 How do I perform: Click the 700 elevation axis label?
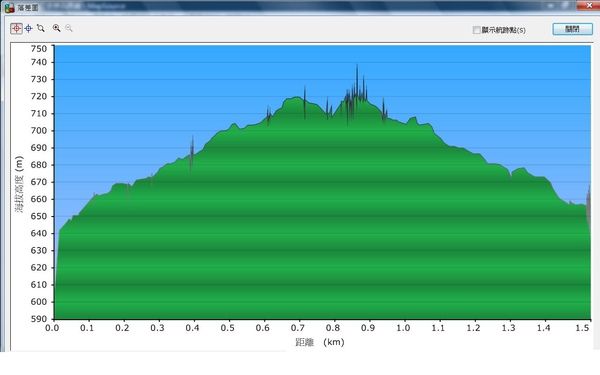pyautogui.click(x=39, y=130)
